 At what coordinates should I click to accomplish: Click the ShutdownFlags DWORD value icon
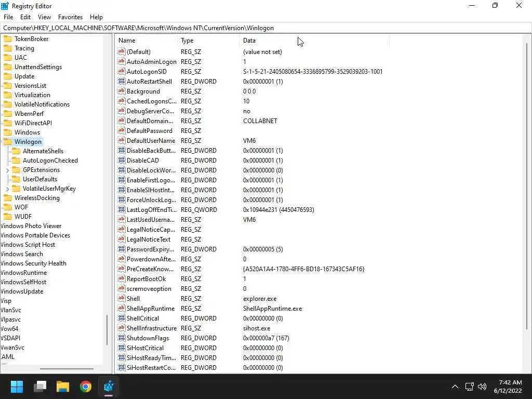pyautogui.click(x=122, y=338)
